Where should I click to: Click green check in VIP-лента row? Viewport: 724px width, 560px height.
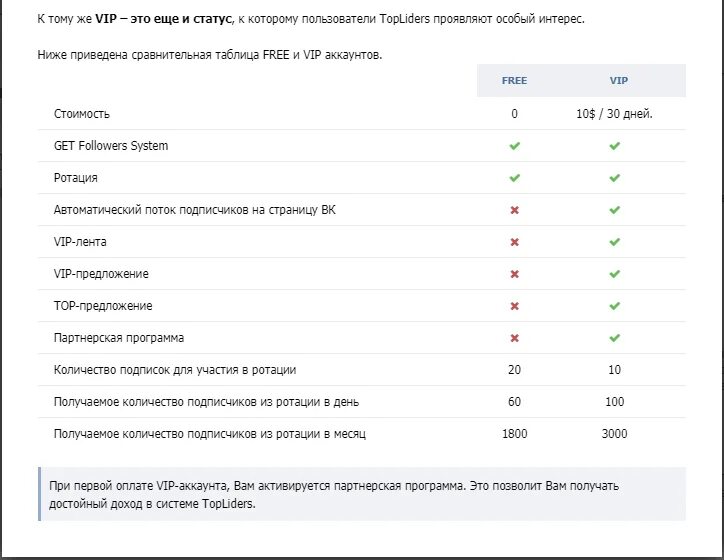tap(614, 242)
